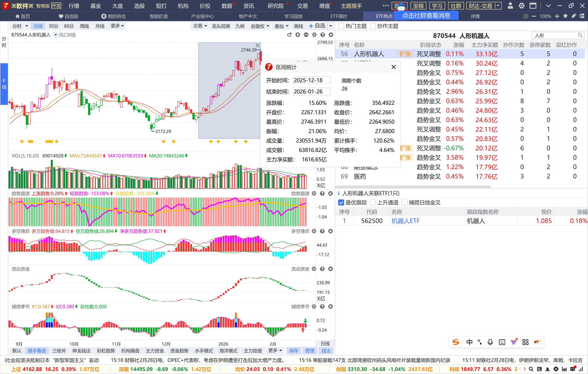Click the 开始时间 date field
Viewport: 588px width, 374px height.
click(311, 80)
